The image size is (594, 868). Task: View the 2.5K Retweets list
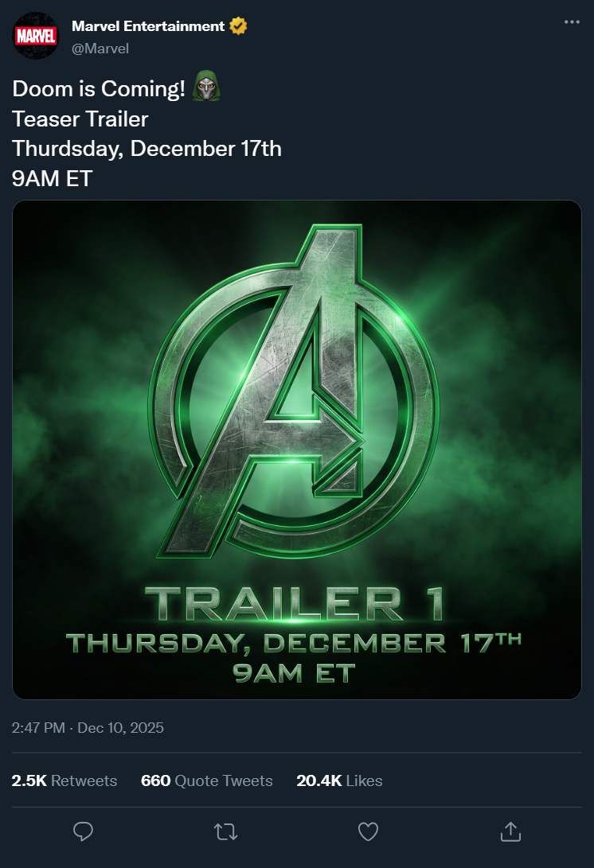tap(64, 780)
